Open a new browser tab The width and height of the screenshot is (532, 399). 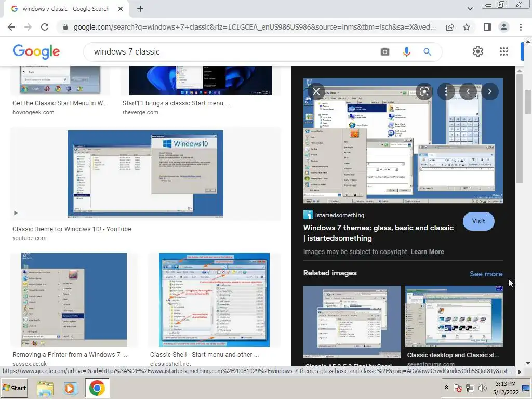[140, 9]
